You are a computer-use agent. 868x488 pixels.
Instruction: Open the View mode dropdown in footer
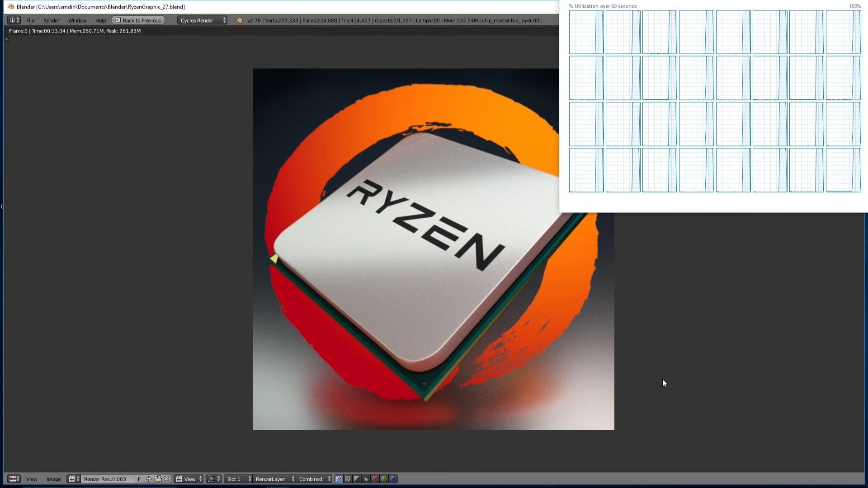(x=189, y=479)
